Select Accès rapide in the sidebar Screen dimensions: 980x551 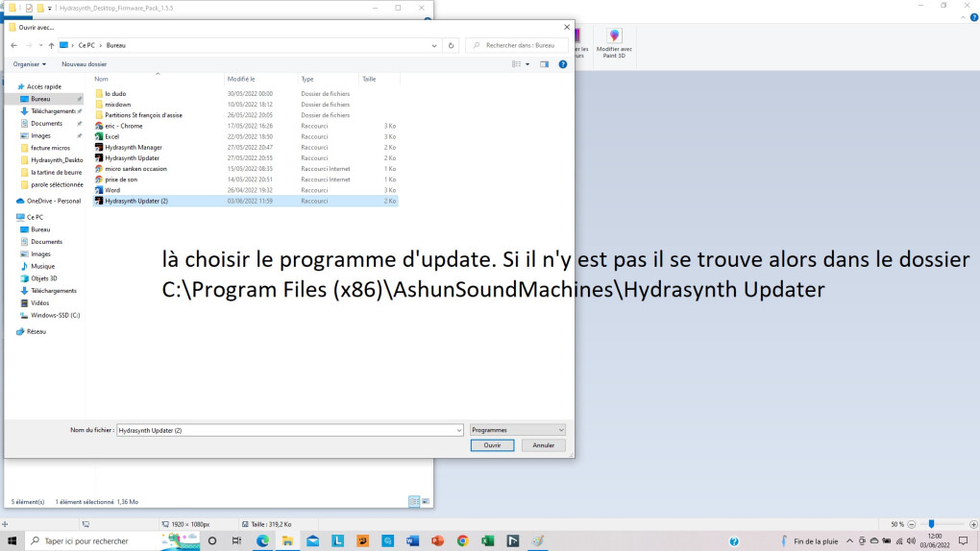[44, 86]
